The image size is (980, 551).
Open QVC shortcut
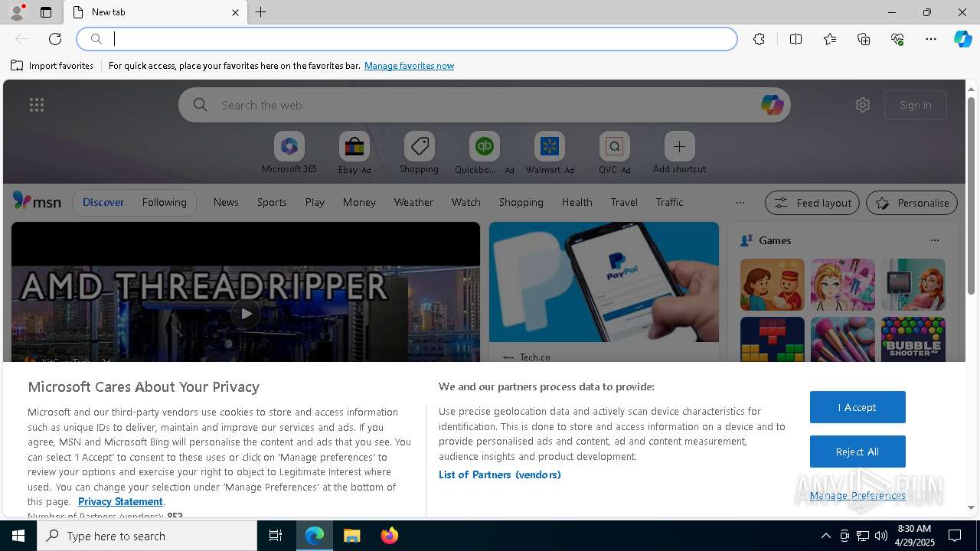(614, 152)
